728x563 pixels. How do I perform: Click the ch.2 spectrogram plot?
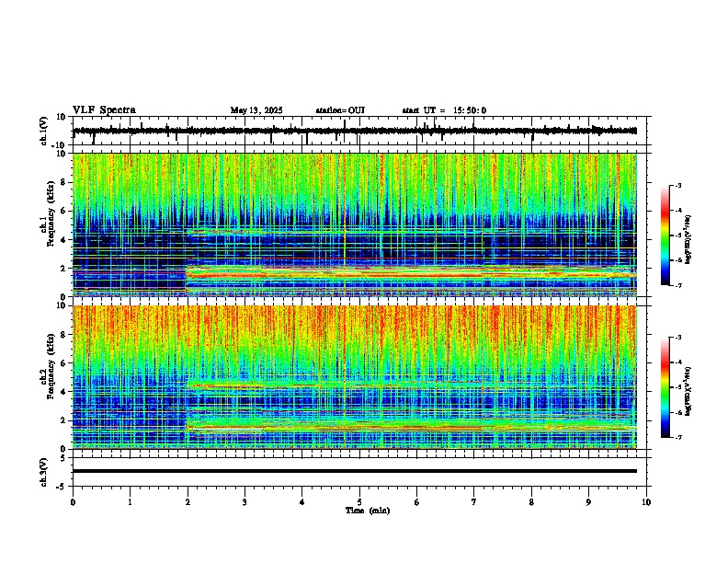tap(355, 377)
